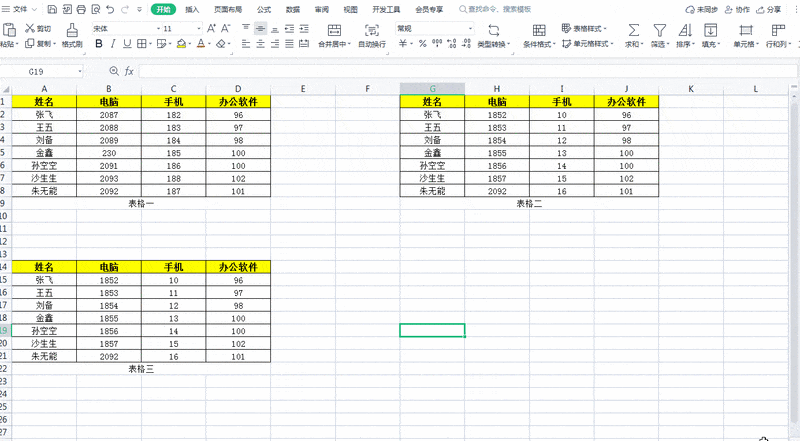Image resolution: width=800 pixels, height=441 pixels.
Task: Apply justify alignment
Action: [x=289, y=44]
